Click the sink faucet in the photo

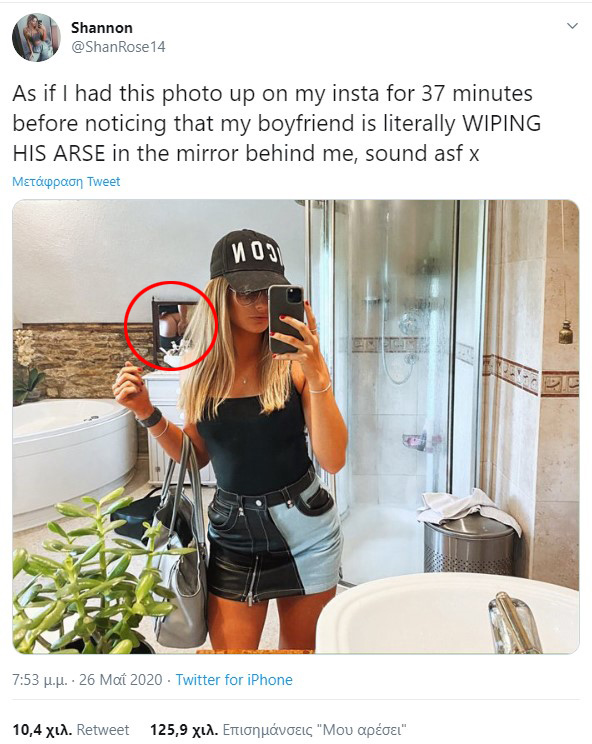pyautogui.click(x=515, y=622)
